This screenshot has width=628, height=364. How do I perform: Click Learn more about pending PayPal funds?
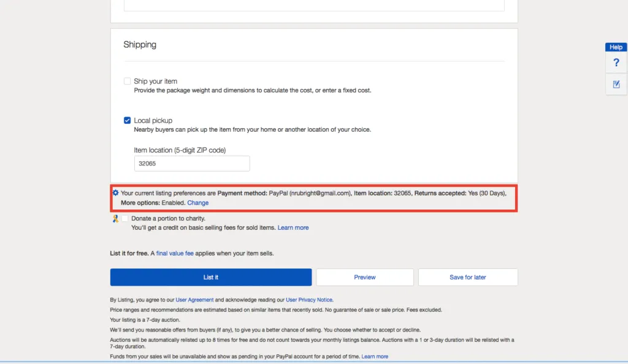click(375, 355)
